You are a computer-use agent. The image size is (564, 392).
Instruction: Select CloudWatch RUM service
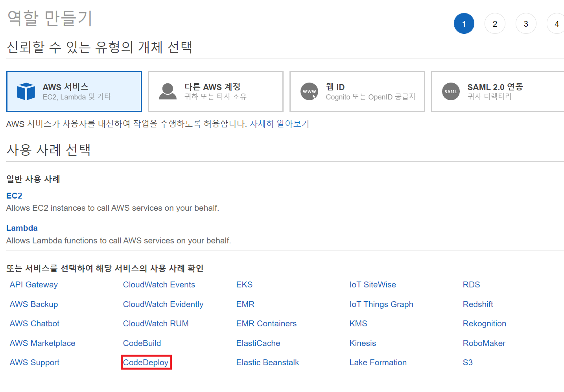(x=156, y=324)
